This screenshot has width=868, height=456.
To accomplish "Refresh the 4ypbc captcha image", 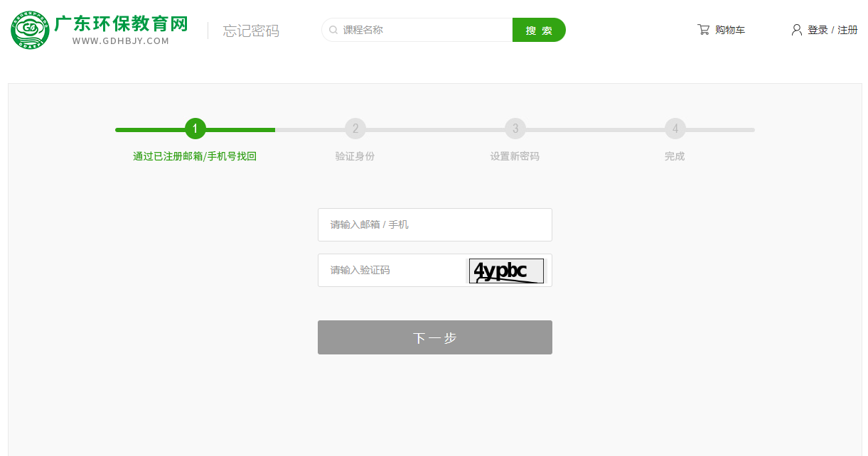I will [x=506, y=271].
